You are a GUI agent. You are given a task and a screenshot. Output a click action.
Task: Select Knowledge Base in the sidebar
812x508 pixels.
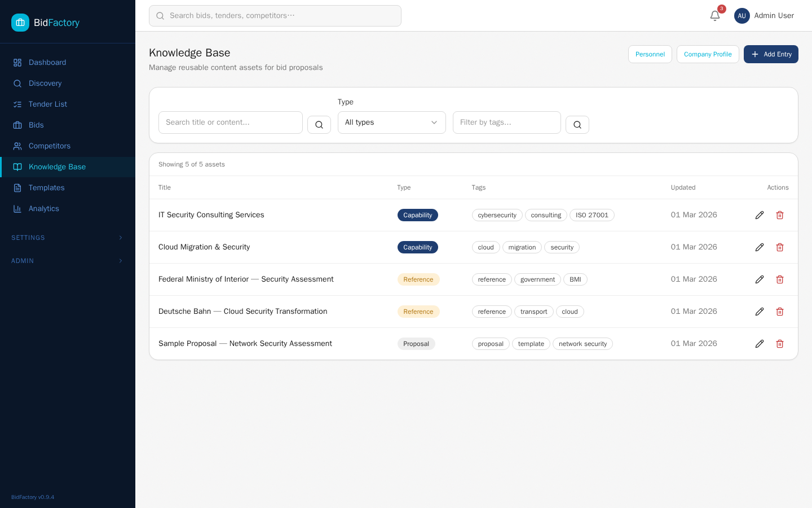[68, 167]
